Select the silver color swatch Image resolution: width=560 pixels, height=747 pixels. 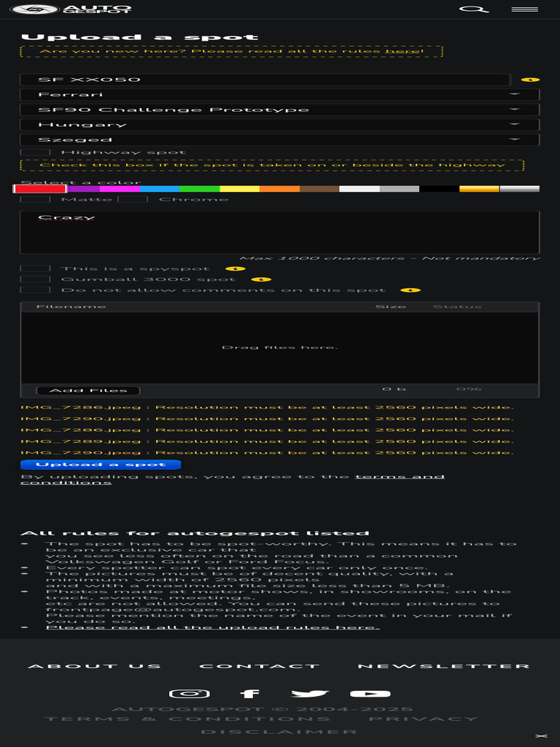click(519, 189)
